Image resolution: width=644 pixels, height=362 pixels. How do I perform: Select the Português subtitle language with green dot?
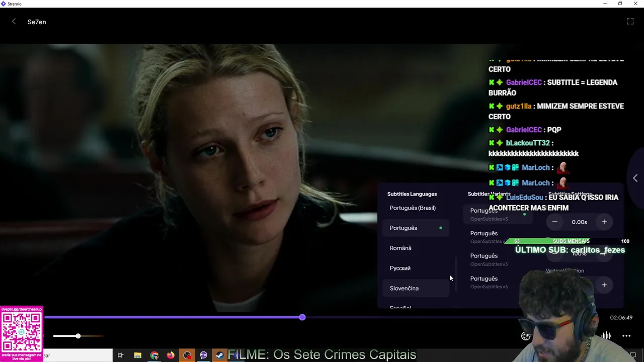point(416,228)
